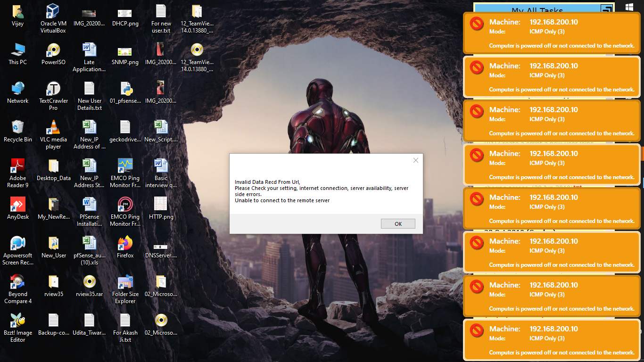
Task: Click OK in the error dialog
Action: 398,224
